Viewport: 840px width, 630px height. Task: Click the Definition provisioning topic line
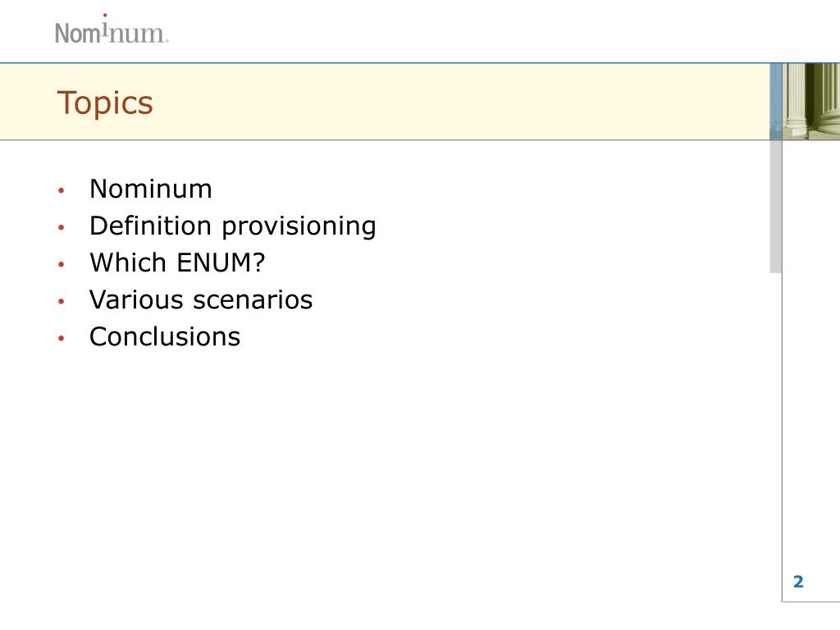point(233,226)
